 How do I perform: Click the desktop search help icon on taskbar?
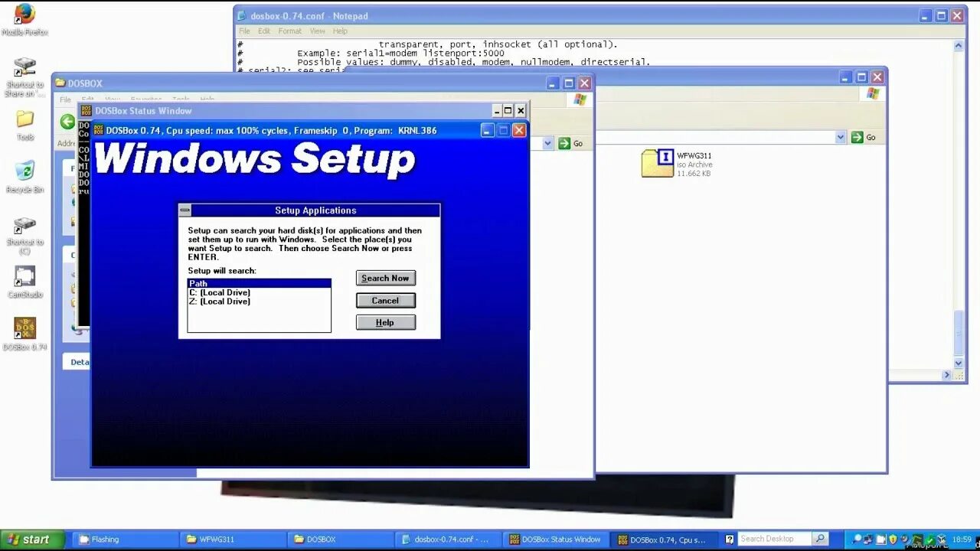(x=730, y=539)
